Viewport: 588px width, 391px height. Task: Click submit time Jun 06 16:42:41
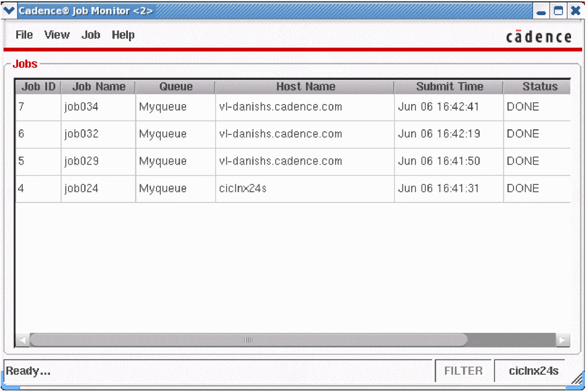449,107
